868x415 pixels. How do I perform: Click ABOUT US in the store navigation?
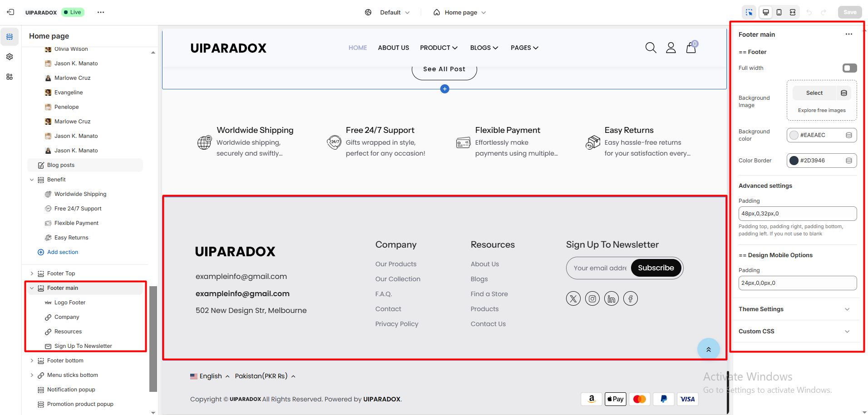[x=394, y=48]
